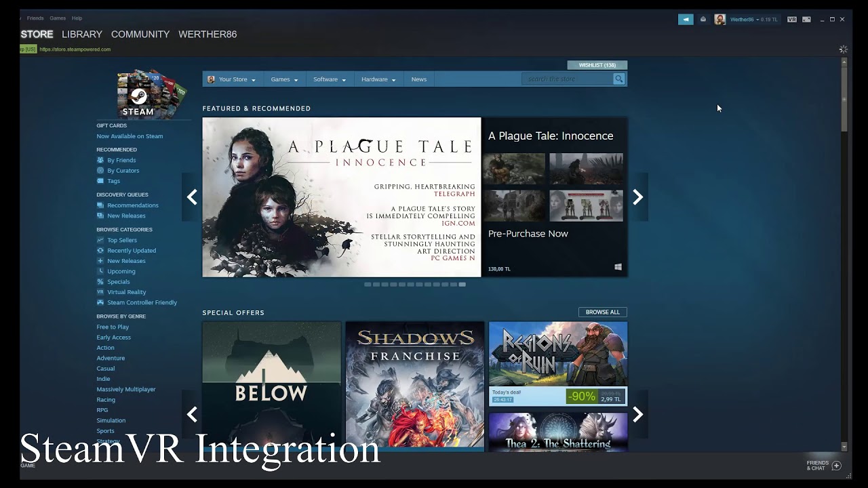This screenshot has height=488, width=868.
Task: Click the Browse Categories New Releases plus icon
Action: 100,261
